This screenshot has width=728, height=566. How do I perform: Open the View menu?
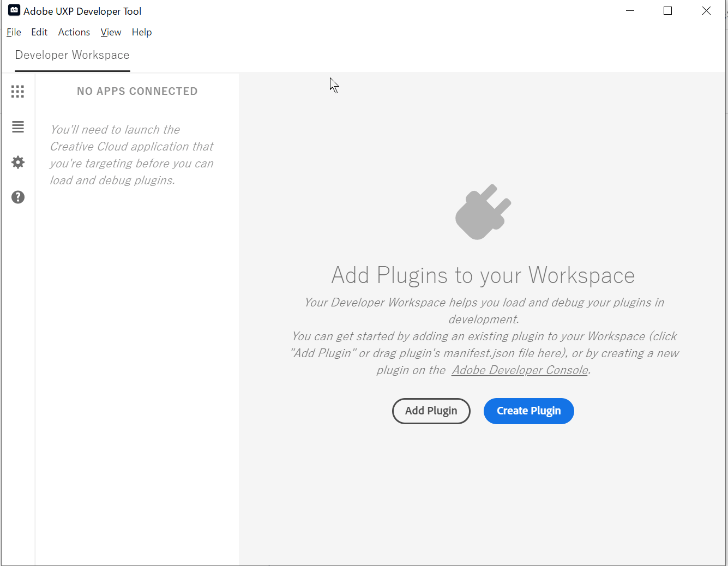tap(111, 32)
